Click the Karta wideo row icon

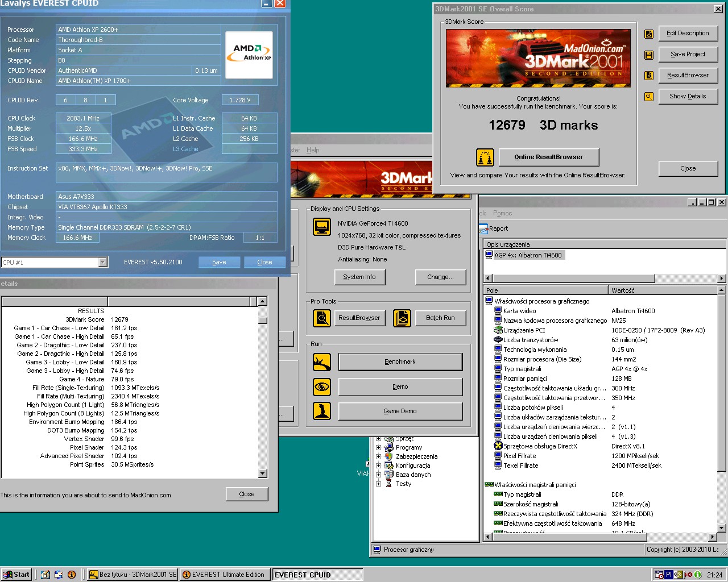[498, 311]
